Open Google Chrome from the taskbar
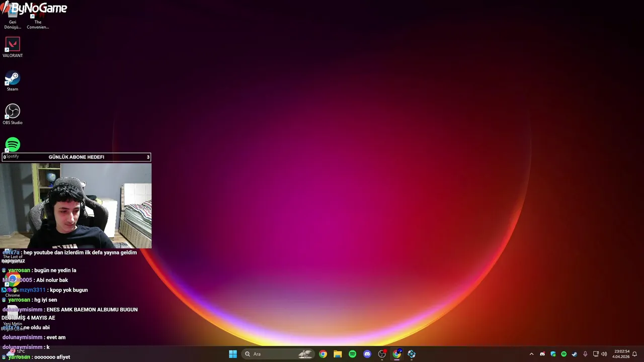 (323, 354)
